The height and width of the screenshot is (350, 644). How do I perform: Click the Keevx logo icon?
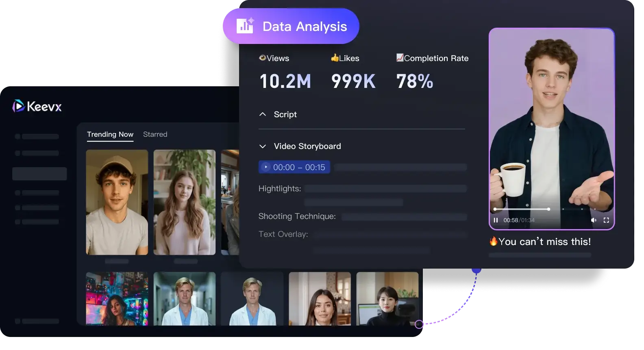click(x=19, y=106)
